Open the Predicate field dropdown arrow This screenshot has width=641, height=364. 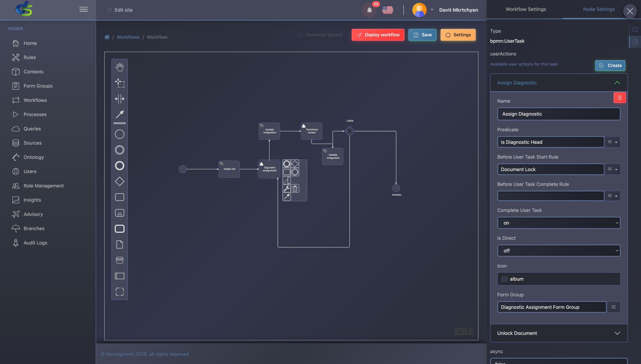point(616,142)
